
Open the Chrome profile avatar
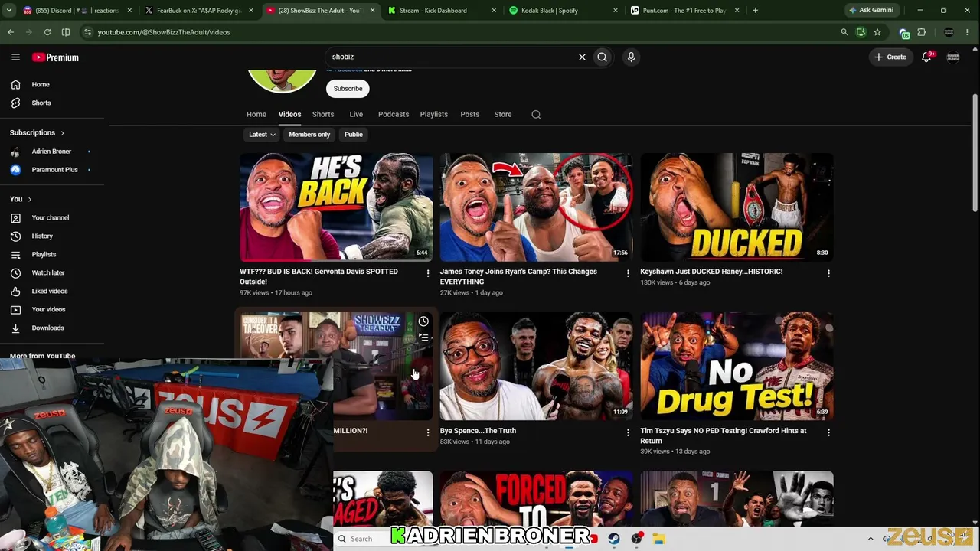949,32
